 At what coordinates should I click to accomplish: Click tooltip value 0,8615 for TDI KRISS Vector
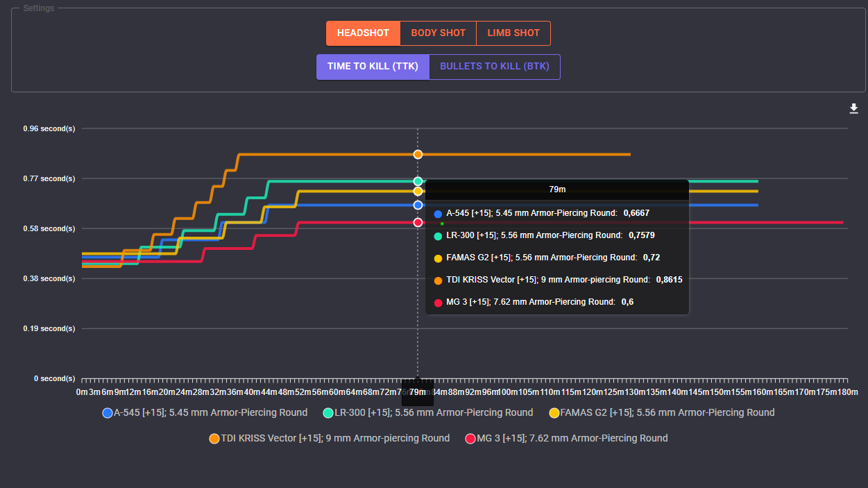pyautogui.click(x=669, y=280)
